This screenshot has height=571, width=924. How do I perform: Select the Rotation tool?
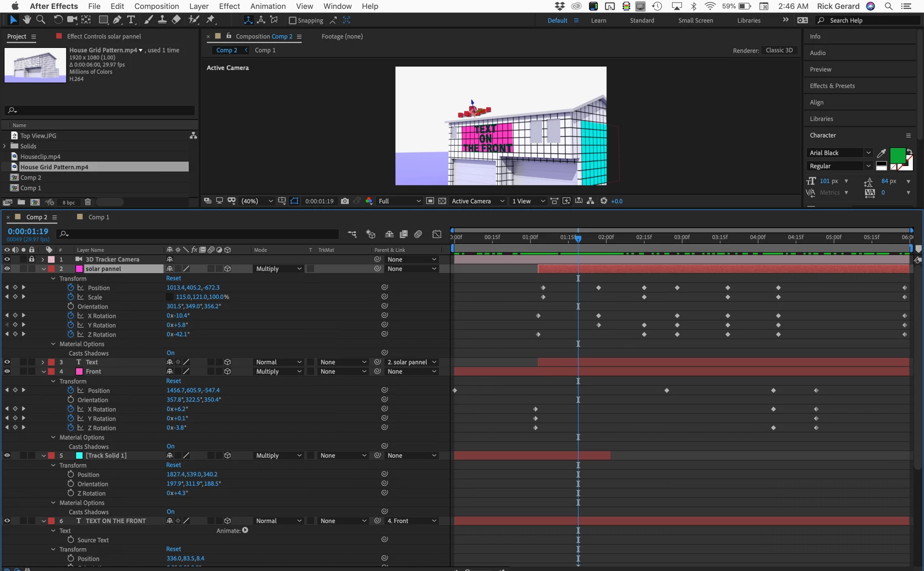coord(58,20)
